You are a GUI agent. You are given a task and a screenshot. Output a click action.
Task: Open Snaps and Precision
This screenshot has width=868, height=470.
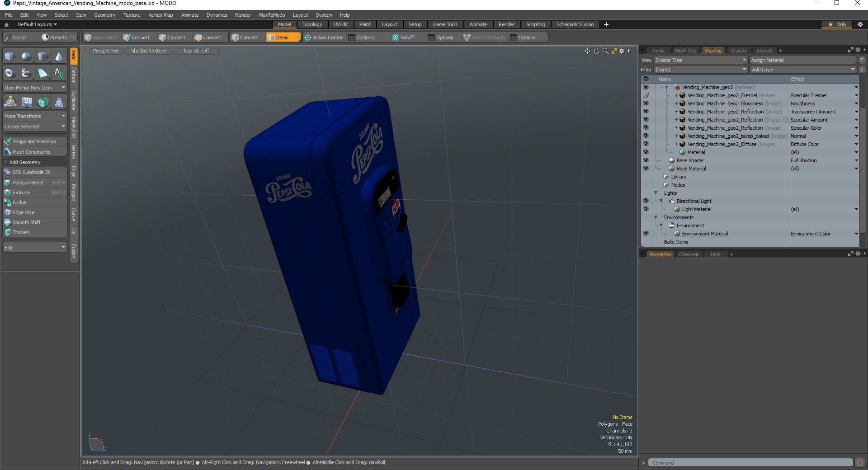pos(35,141)
